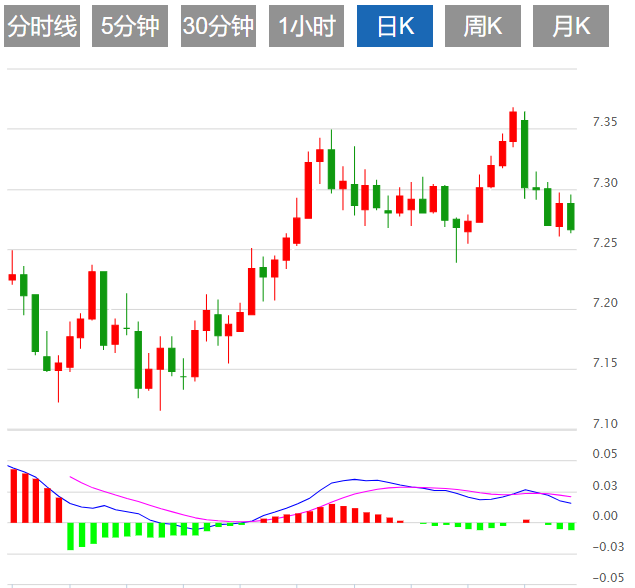Click the longest green MACD histogram bar
Image resolution: width=635 pixels, height=588 pixels.
(x=70, y=536)
